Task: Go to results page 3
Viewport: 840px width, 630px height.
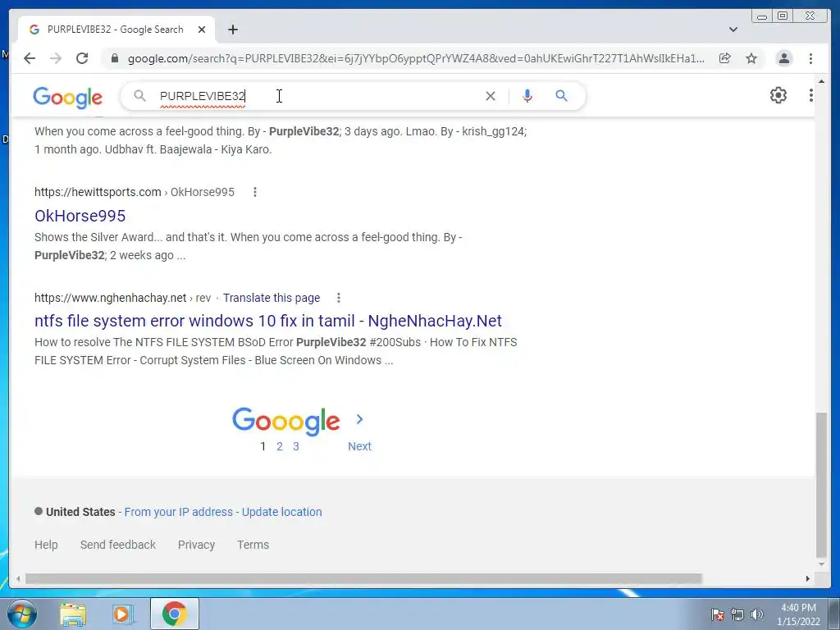Action: pos(295,446)
